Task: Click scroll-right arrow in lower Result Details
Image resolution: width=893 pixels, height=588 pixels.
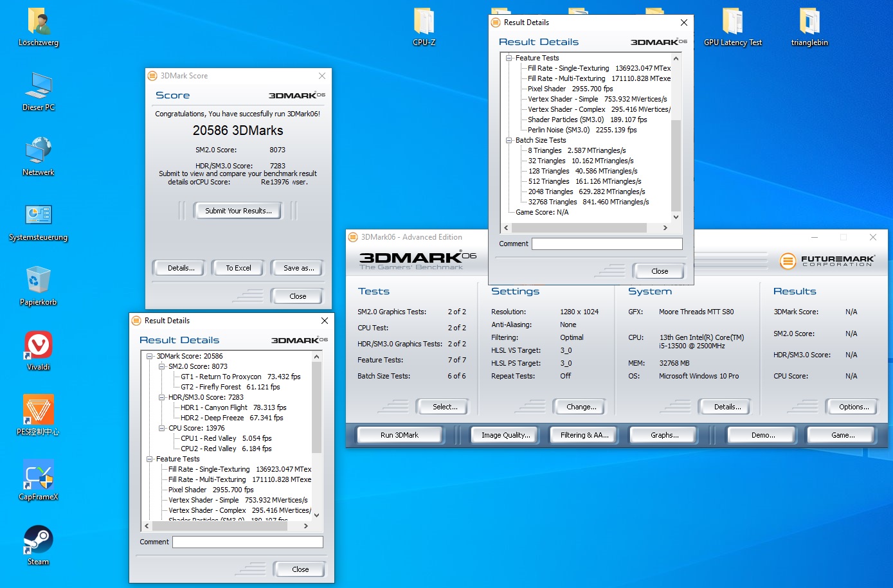Action: pyautogui.click(x=305, y=526)
